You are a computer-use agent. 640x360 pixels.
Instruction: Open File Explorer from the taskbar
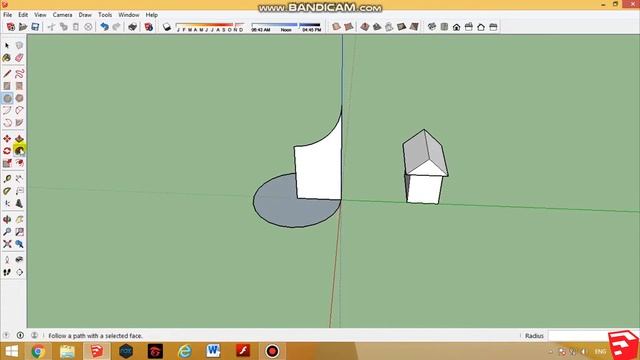(67, 351)
